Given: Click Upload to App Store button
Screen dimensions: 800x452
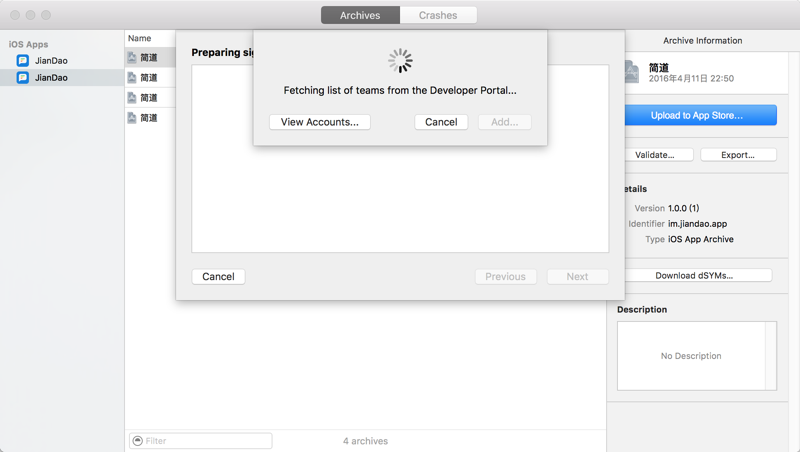Looking at the screenshot, I should pyautogui.click(x=701, y=115).
